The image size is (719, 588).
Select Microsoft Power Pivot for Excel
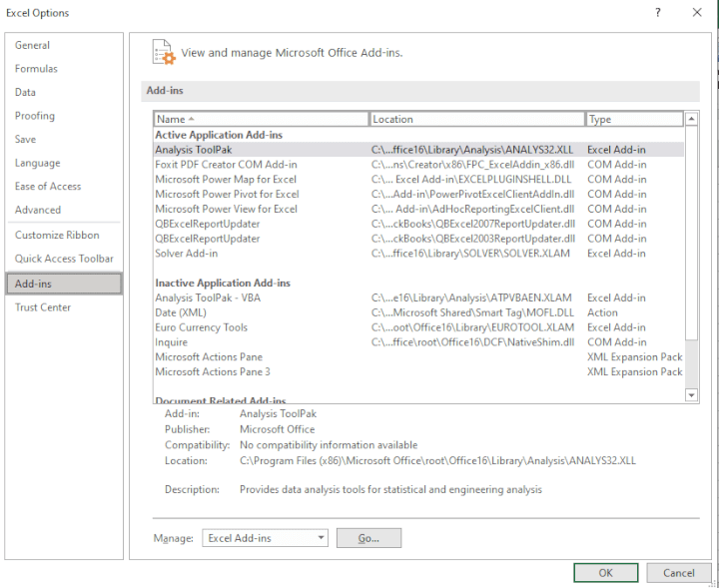click(x=227, y=194)
